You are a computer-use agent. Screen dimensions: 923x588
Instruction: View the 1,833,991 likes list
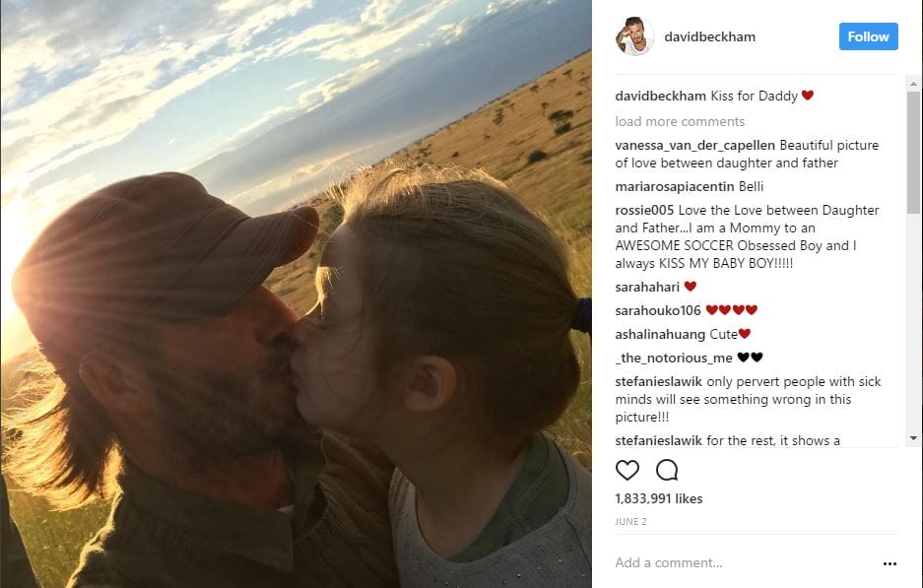(x=659, y=498)
